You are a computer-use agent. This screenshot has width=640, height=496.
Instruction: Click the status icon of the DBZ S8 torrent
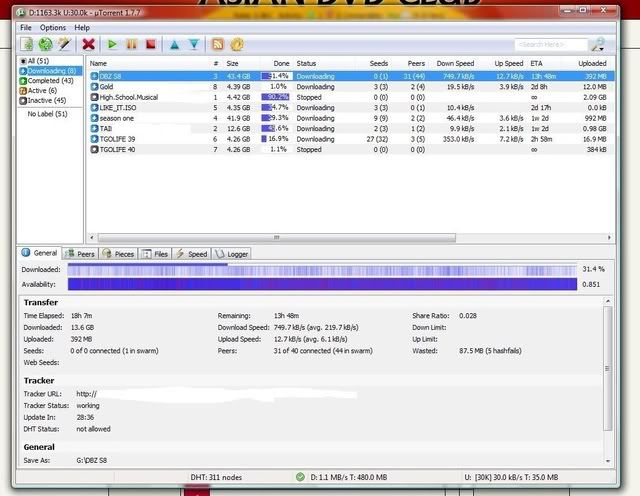click(x=94, y=76)
